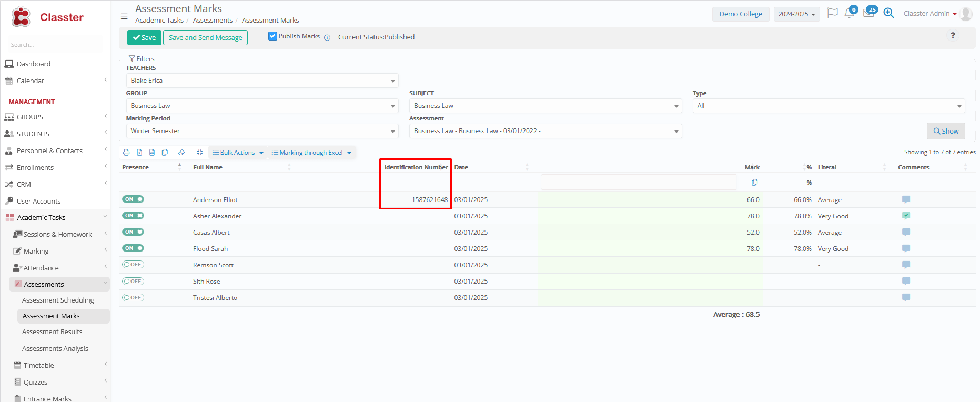This screenshot has width=980, height=402.
Task: Open comment bubble for Anderson Elliot
Action: tap(906, 199)
